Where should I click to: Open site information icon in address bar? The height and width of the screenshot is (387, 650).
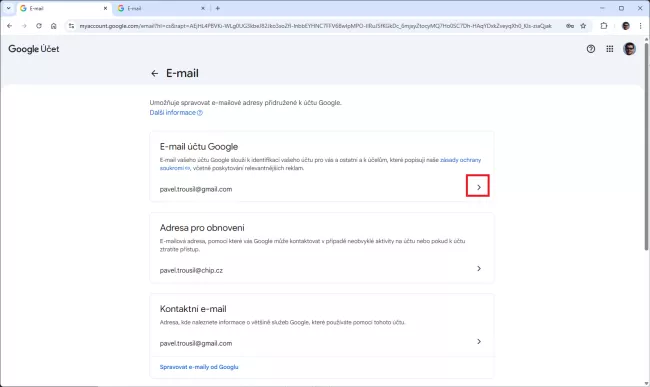point(71,26)
